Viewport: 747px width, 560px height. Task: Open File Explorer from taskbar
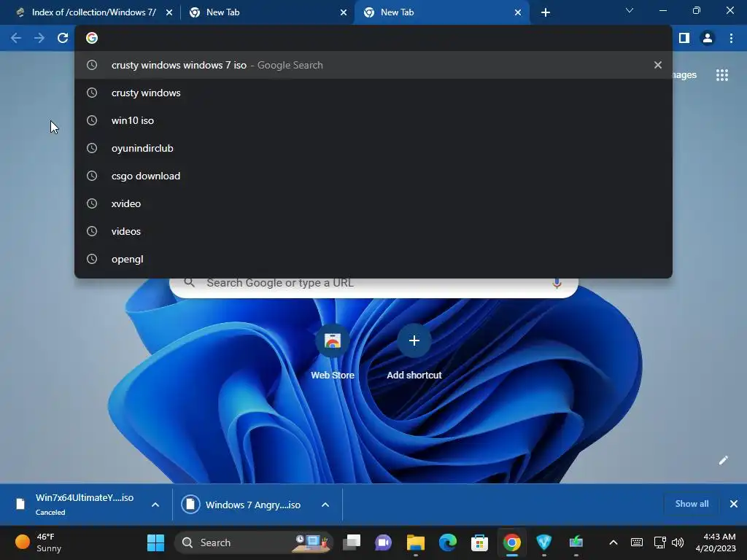(x=415, y=542)
